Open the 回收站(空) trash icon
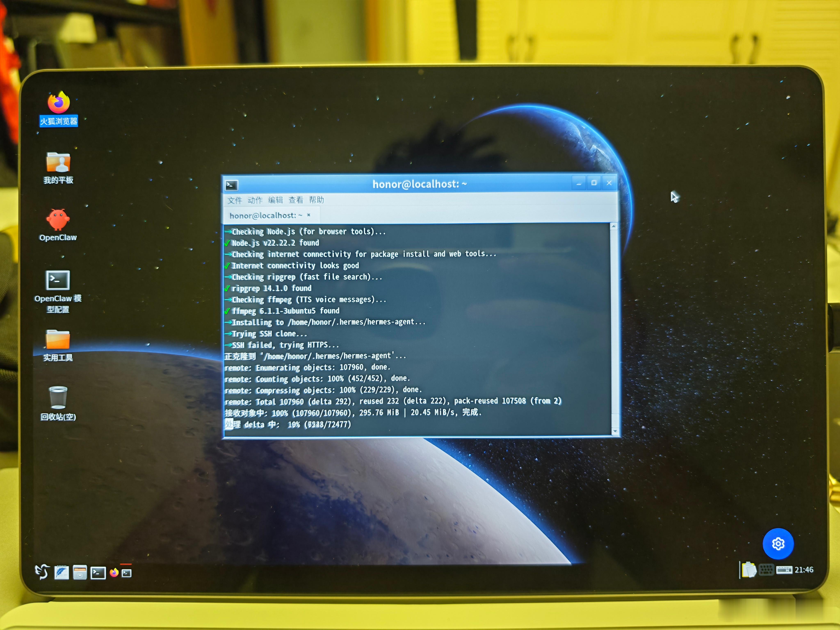 coord(58,403)
